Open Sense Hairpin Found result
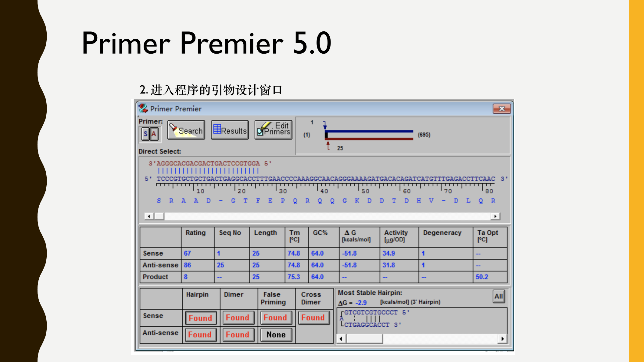Viewport: 644px width, 362px height. [200, 318]
